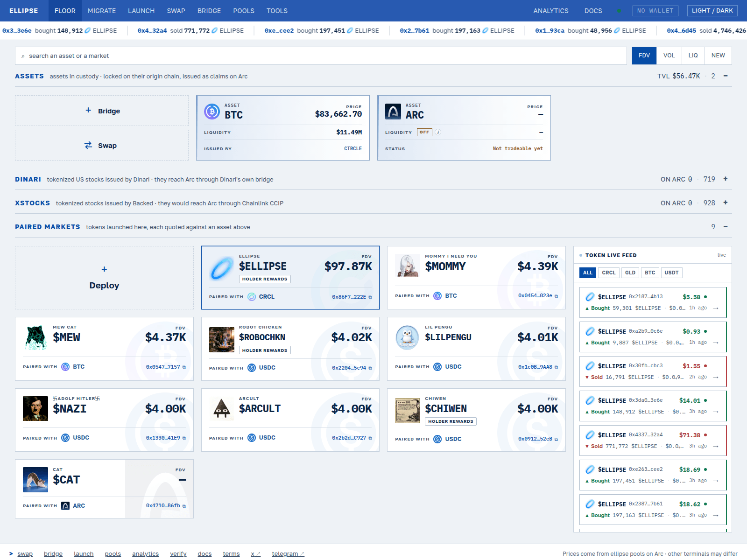Copy the $MOMMY address 0x0454…023e
The width and height of the screenshot is (747, 560).
point(556,296)
